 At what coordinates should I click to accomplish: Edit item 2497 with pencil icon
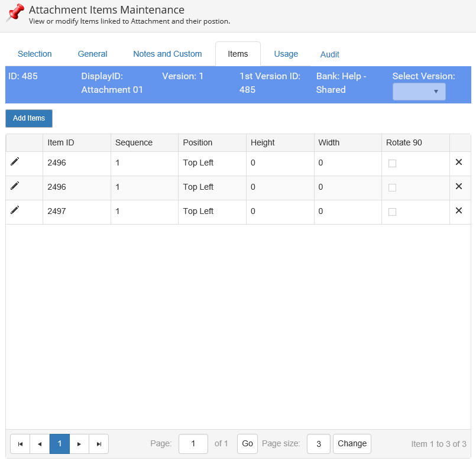click(15, 210)
